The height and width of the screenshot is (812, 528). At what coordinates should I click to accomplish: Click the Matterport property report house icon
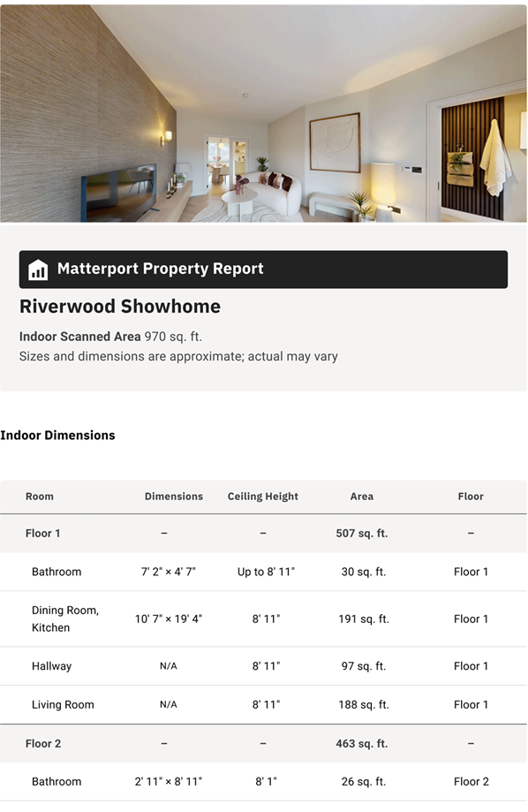(x=38, y=269)
